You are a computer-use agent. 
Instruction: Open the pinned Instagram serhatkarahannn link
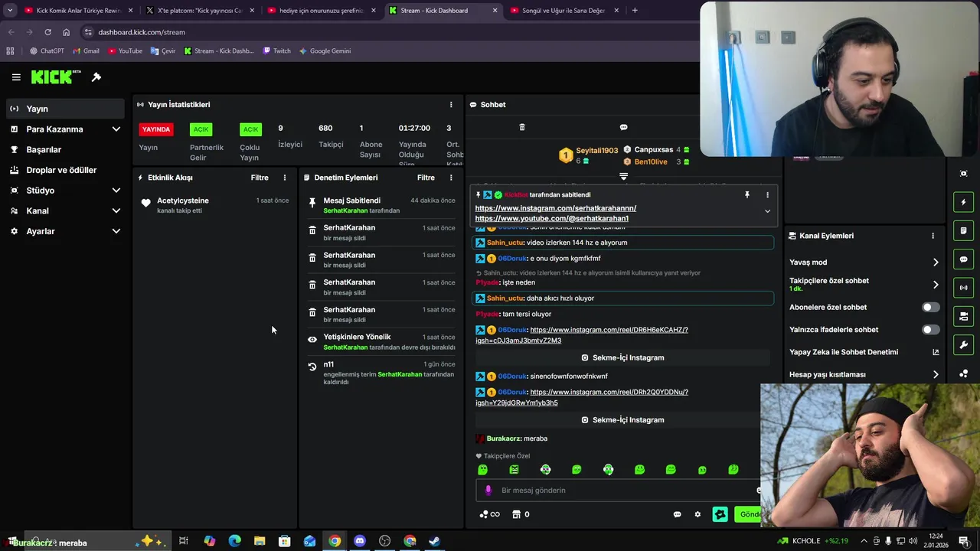click(x=555, y=208)
